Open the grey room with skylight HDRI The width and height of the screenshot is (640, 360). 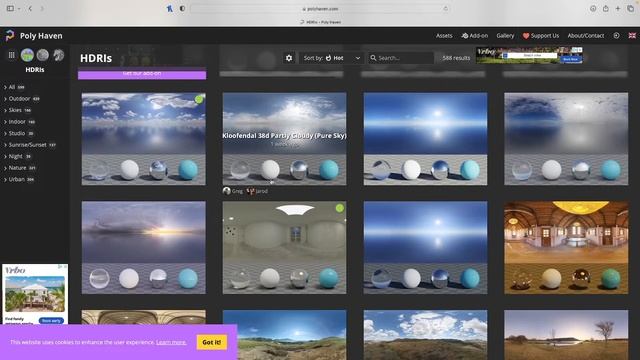[284, 247]
